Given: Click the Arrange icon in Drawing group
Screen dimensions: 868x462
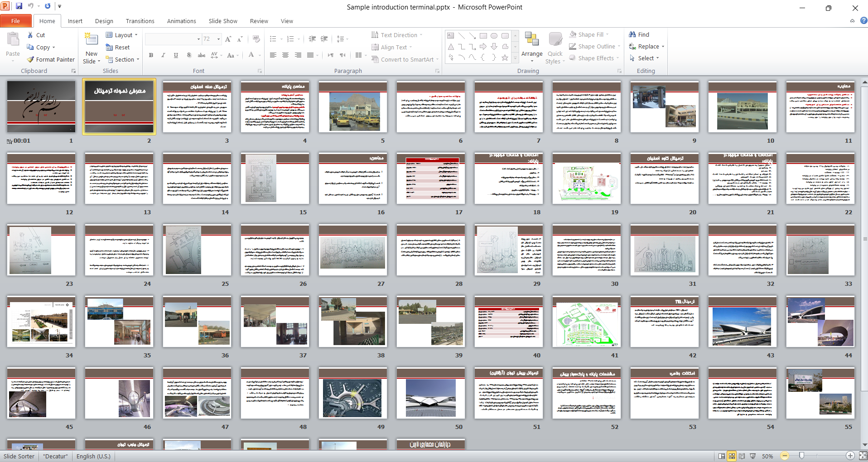Looking at the screenshot, I should coord(532,40).
